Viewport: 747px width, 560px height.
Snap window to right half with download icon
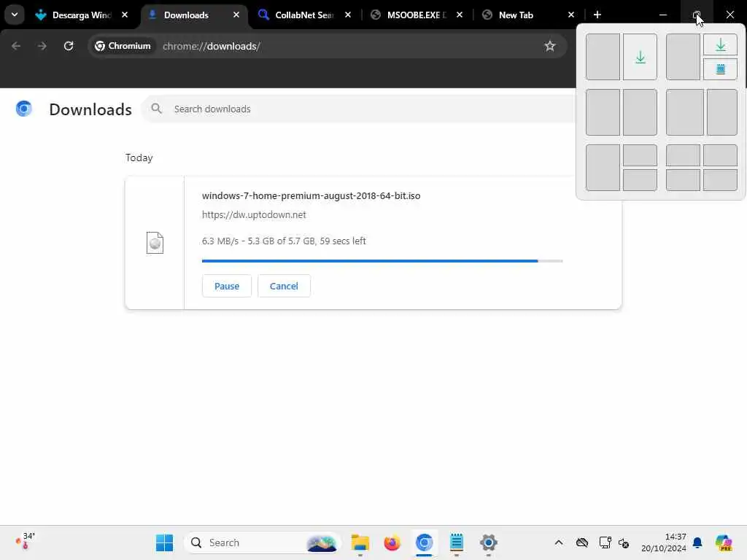640,57
